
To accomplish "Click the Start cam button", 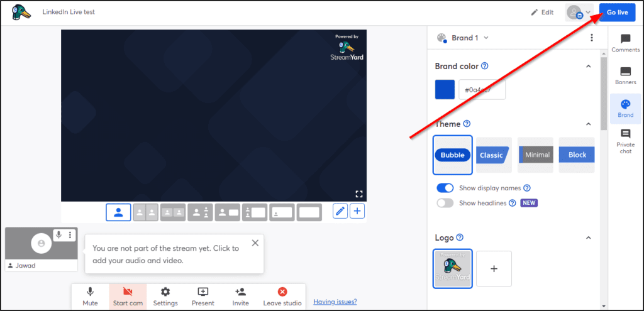I will (x=128, y=297).
